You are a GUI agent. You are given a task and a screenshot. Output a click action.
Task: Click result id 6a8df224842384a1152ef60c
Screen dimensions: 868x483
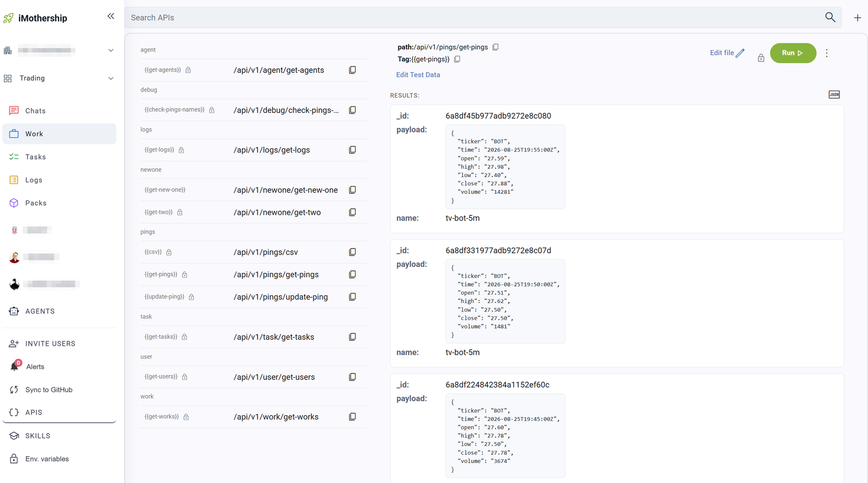point(497,385)
